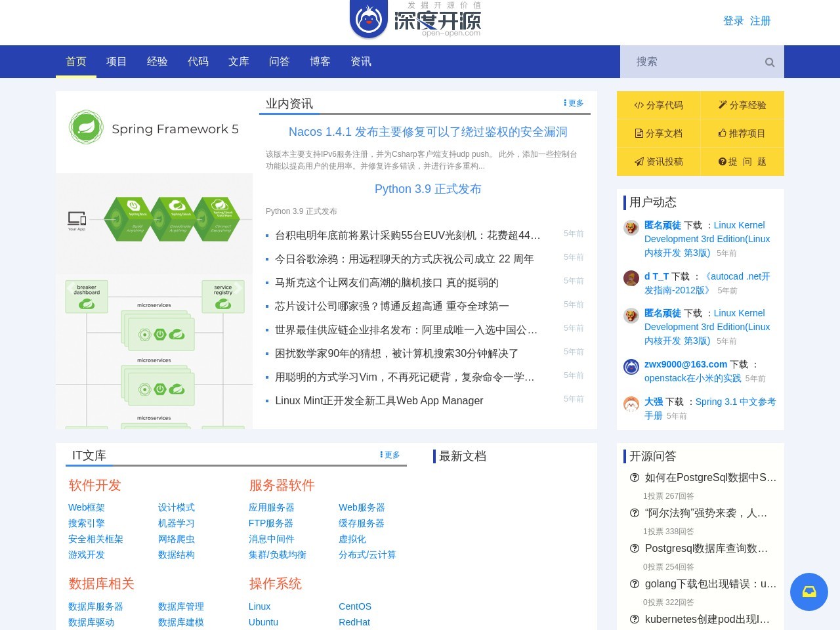Click the 深度开源 site logo
This screenshot has width=840, height=630.
pos(415,21)
